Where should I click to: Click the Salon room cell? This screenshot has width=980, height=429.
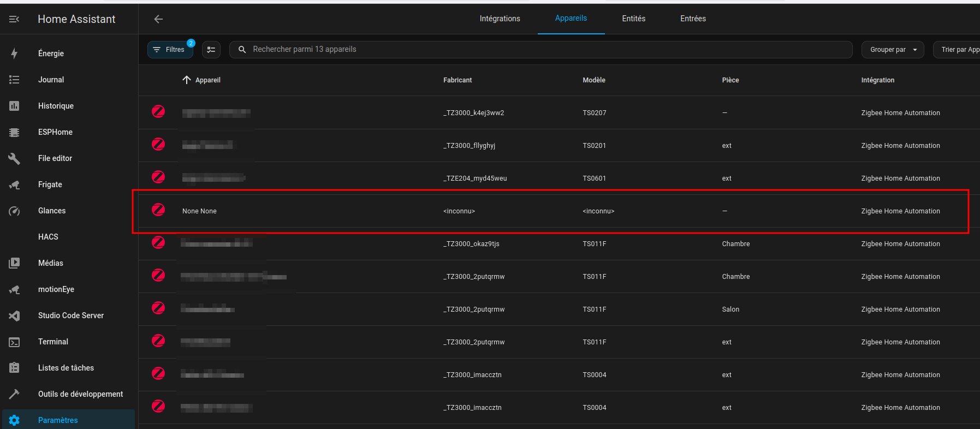coord(730,309)
